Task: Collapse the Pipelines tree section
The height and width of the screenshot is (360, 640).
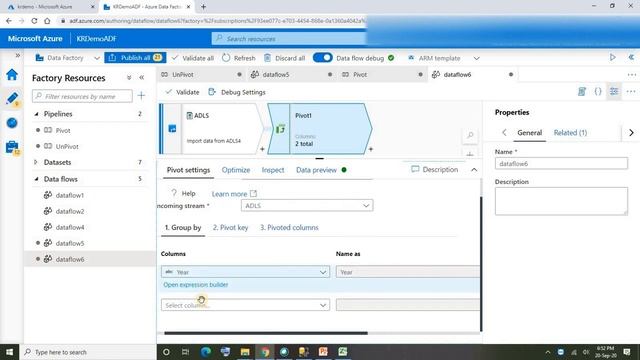Action: pos(36,114)
